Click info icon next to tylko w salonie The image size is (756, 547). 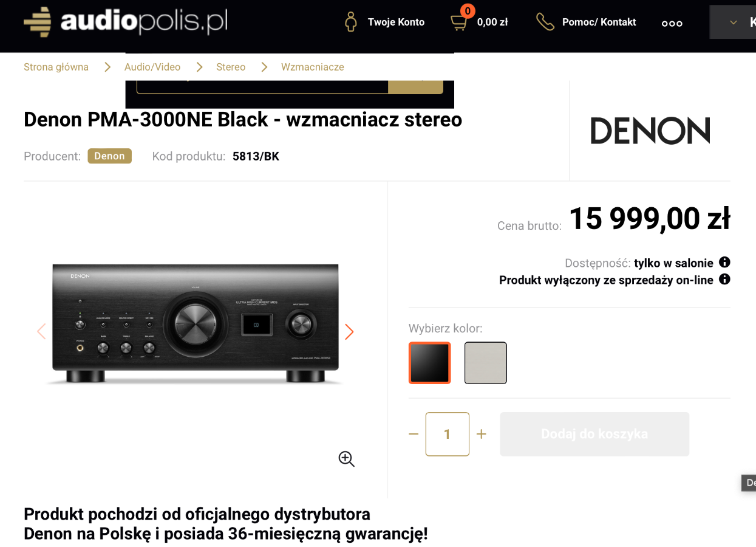pos(724,263)
